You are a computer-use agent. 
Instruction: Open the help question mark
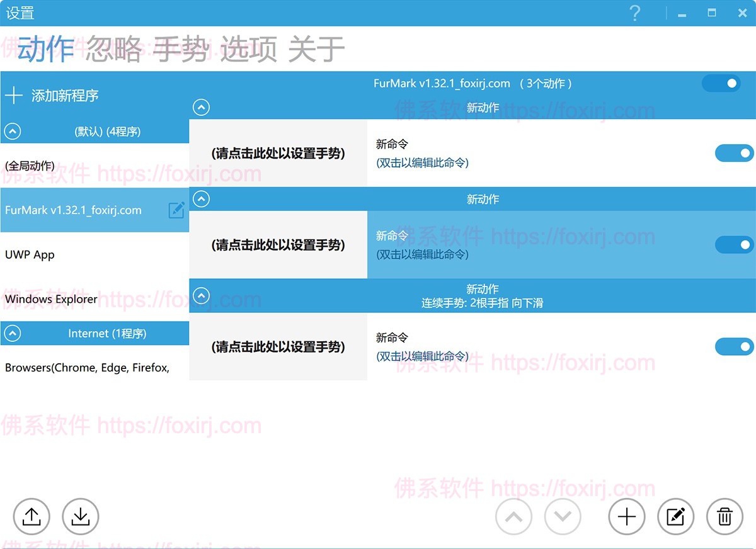pyautogui.click(x=635, y=13)
